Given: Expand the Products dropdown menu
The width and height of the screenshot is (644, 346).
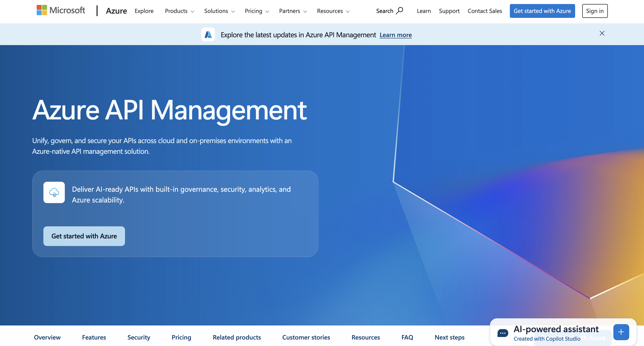Looking at the screenshot, I should click(x=179, y=11).
